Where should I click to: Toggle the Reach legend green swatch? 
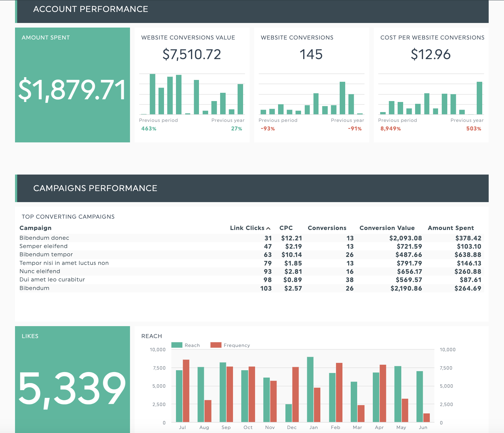[177, 345]
